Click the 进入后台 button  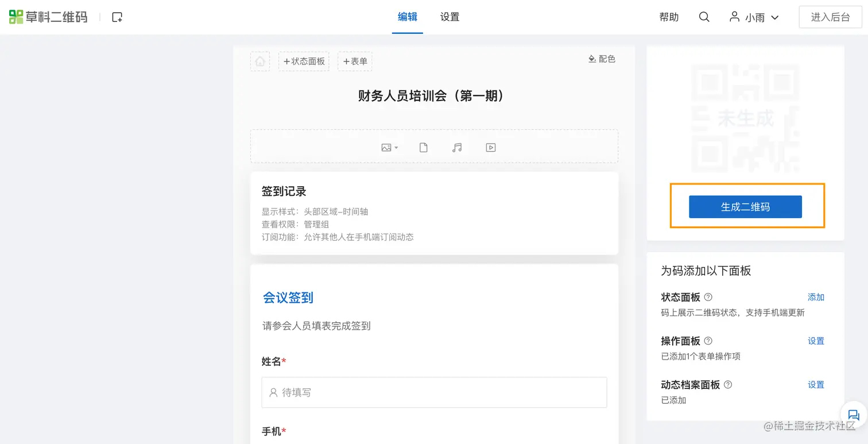coord(830,17)
